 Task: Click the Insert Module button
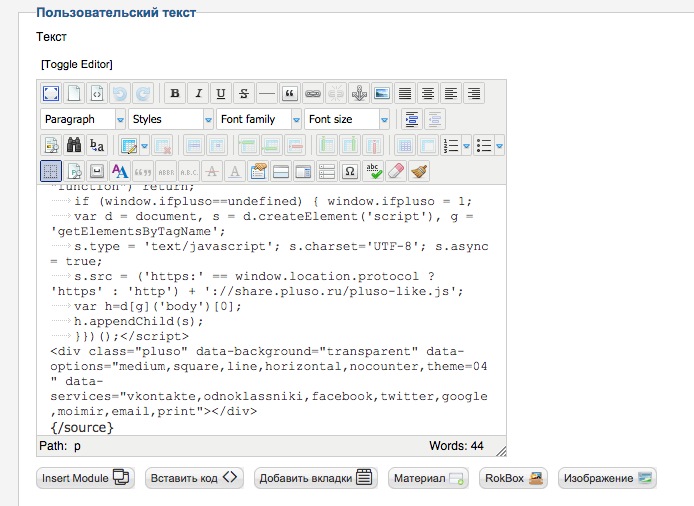click(x=85, y=478)
